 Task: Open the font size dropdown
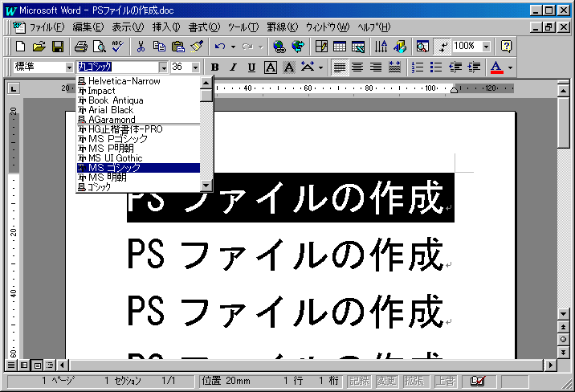195,67
